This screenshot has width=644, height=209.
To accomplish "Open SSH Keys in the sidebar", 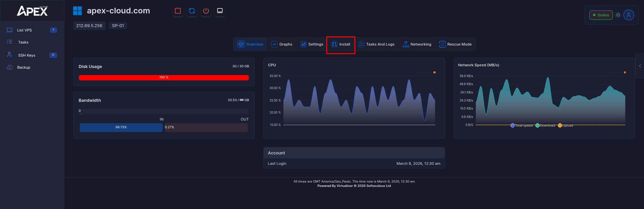I will click(26, 55).
